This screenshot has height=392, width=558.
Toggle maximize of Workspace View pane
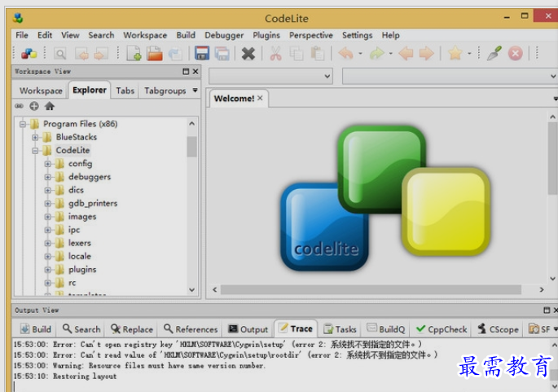[x=186, y=71]
